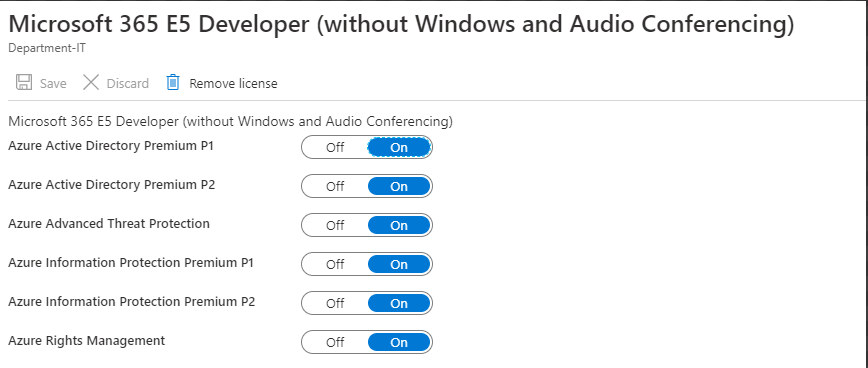
Task: Turn off Azure Information Protection Premium P2
Action: (335, 303)
